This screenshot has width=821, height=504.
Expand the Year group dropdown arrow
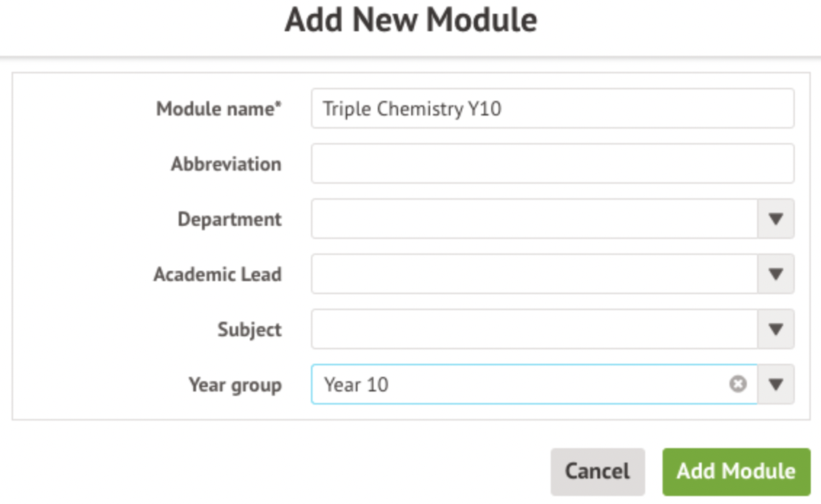pos(775,384)
